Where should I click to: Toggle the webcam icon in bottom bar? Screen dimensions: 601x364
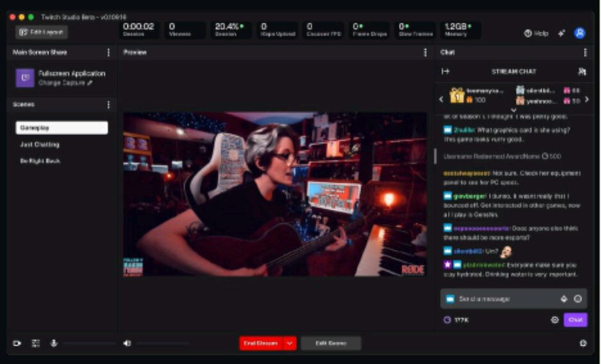(17, 343)
